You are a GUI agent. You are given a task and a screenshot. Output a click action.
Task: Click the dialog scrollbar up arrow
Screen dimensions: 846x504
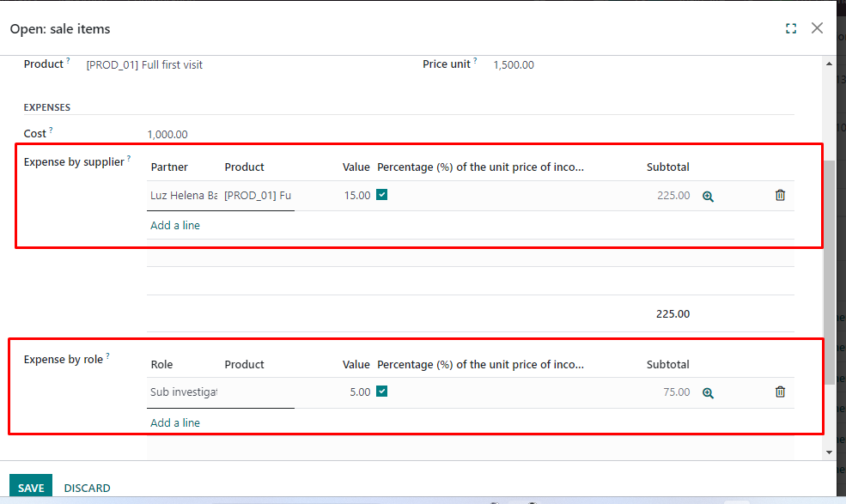(830, 64)
